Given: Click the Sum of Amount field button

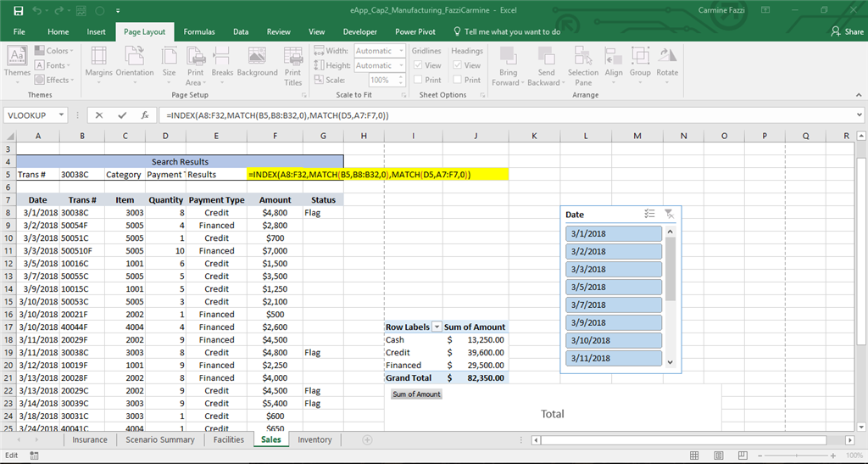Looking at the screenshot, I should 416,394.
